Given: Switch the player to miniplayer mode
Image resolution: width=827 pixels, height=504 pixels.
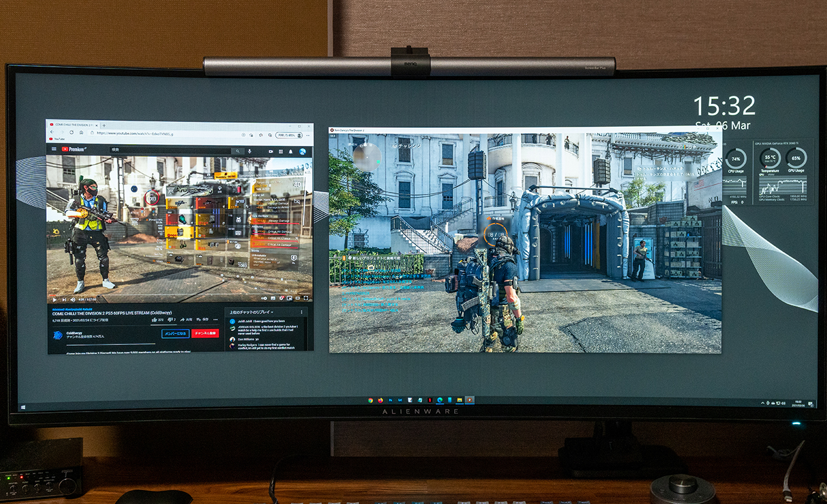Looking at the screenshot, I should point(289,299).
